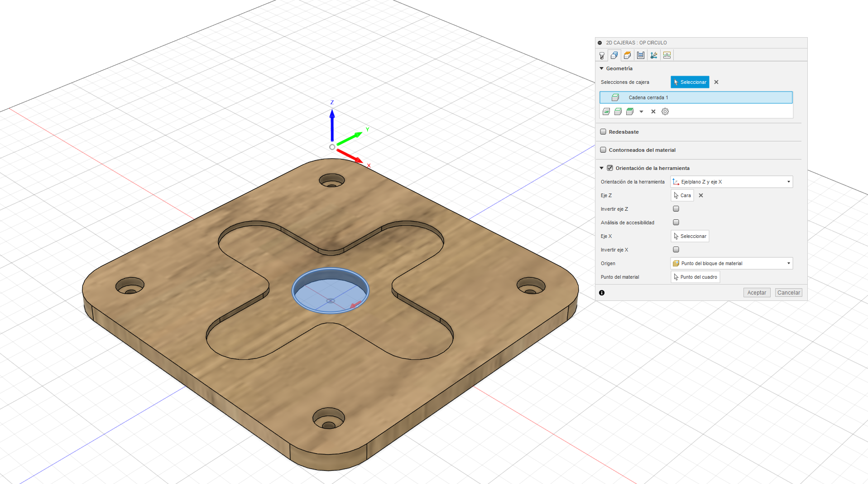Click the blue Seleccionar pocket button

pyautogui.click(x=690, y=82)
